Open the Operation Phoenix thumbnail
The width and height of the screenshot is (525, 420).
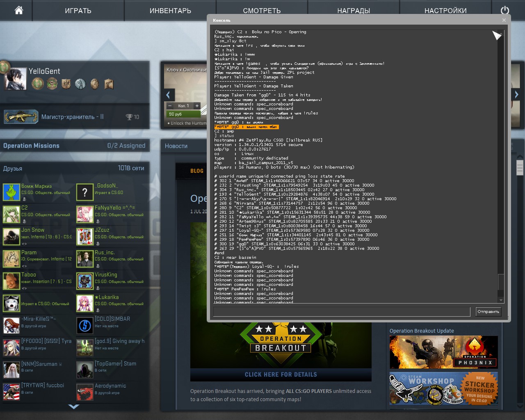tap(443, 352)
